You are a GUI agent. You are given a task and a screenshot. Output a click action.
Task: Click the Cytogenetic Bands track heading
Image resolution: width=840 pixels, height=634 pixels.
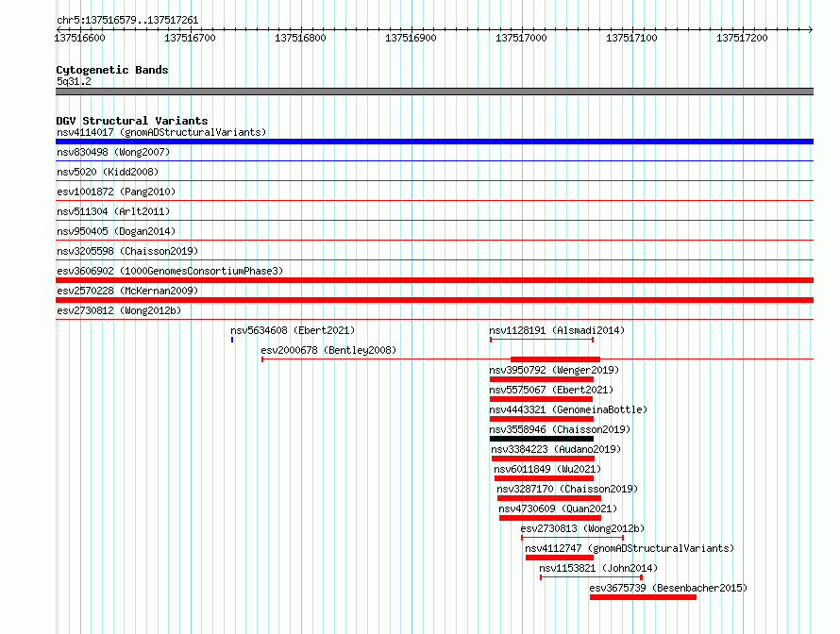pyautogui.click(x=112, y=70)
